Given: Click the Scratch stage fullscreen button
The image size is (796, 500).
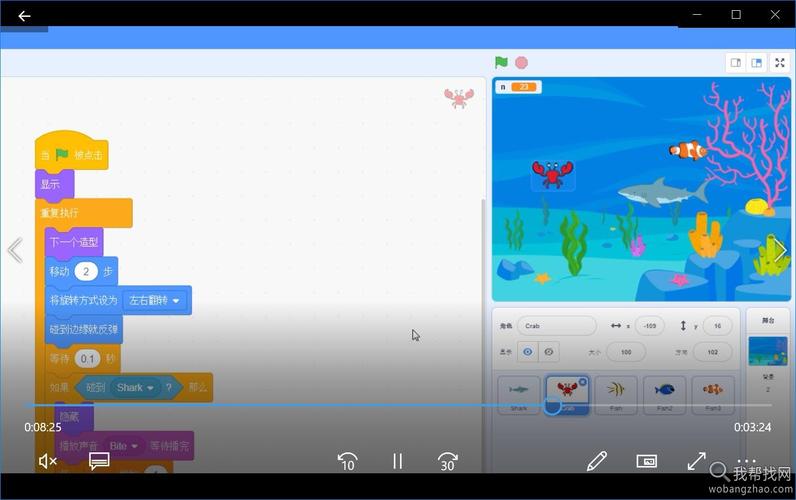Looking at the screenshot, I should (x=780, y=62).
